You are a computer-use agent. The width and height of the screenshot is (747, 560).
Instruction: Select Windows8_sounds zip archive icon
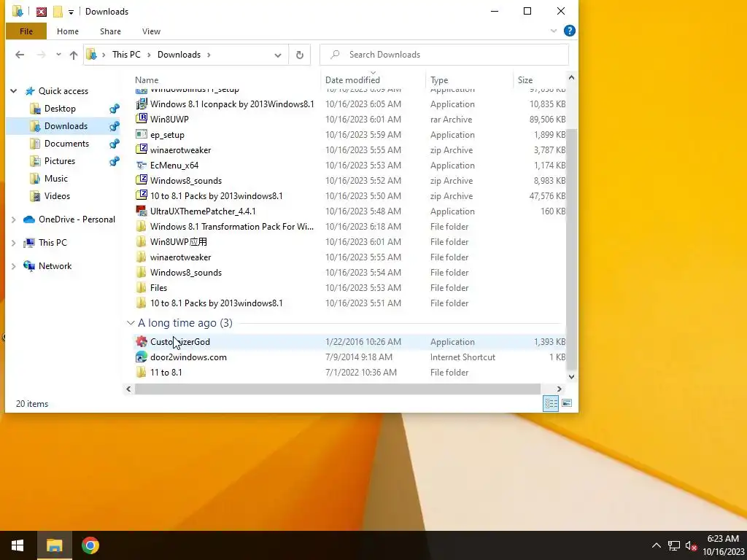141,181
